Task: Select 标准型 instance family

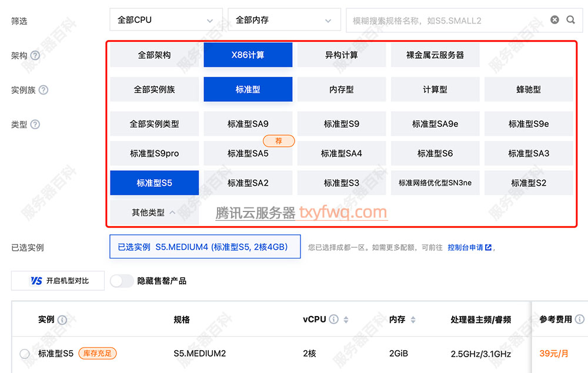Action: 248,89
